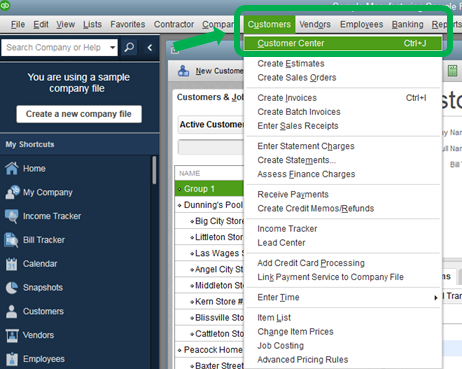Open Snapshots shortcut icon
This screenshot has height=369, width=462.
(x=12, y=287)
